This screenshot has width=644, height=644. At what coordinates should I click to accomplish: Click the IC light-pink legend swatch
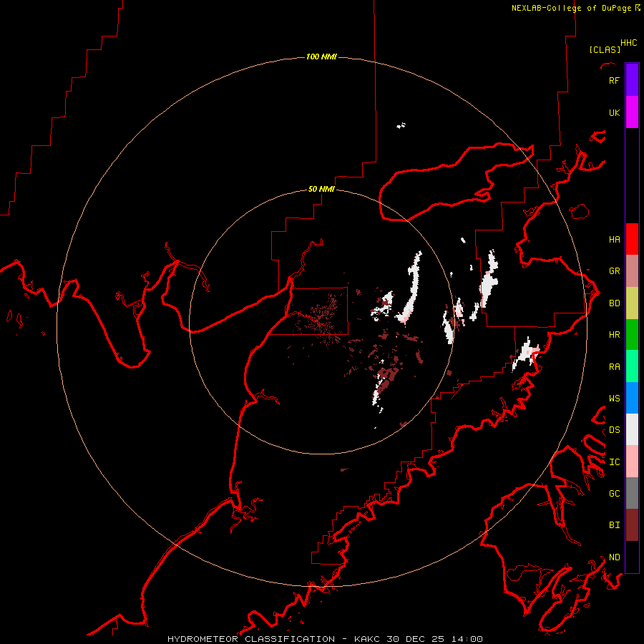click(632, 462)
